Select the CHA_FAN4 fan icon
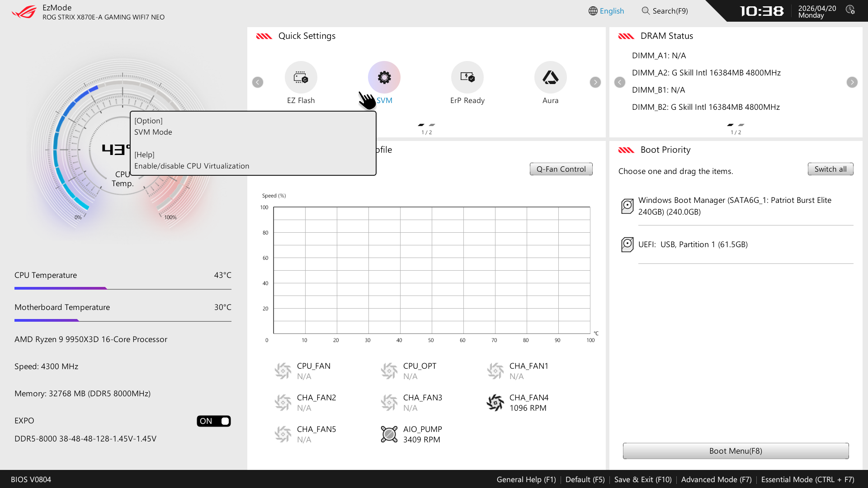The width and height of the screenshot is (868, 488). coord(495,403)
